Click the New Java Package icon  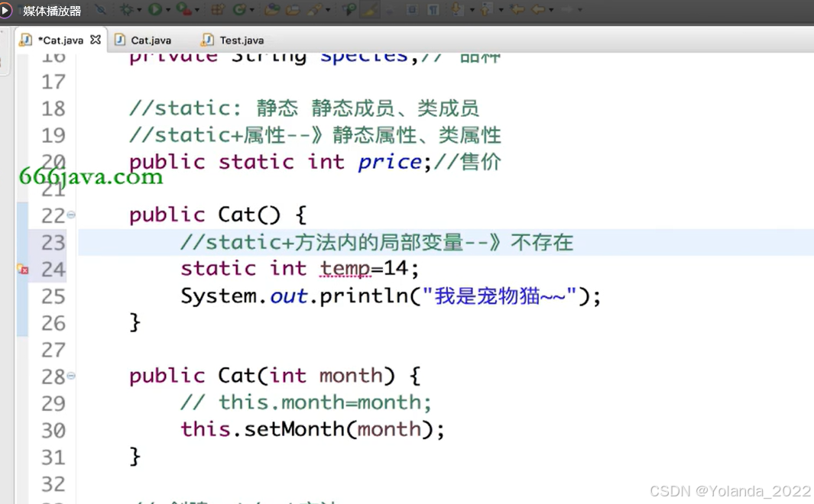(217, 9)
